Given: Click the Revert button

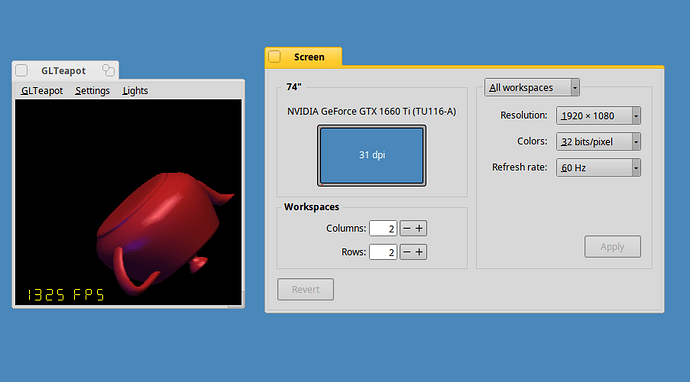Looking at the screenshot, I should (305, 289).
